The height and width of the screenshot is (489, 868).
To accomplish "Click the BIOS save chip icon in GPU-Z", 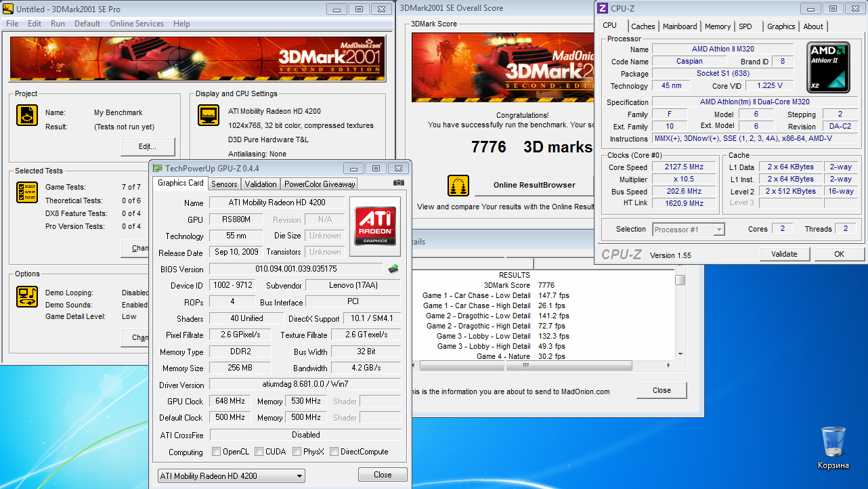I will click(393, 269).
